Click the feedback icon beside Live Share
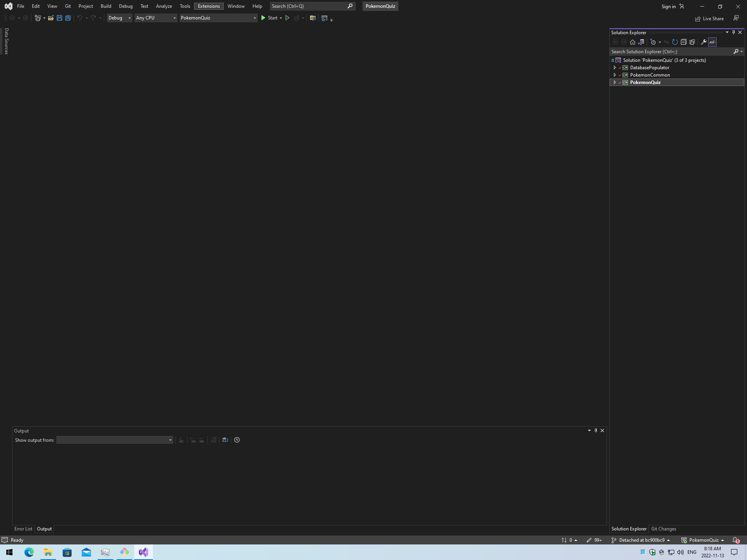 pos(736,18)
